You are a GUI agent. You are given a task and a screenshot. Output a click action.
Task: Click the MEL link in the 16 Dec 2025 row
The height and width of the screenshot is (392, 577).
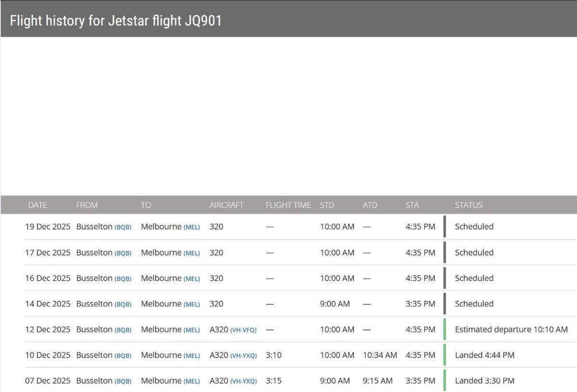tap(192, 279)
